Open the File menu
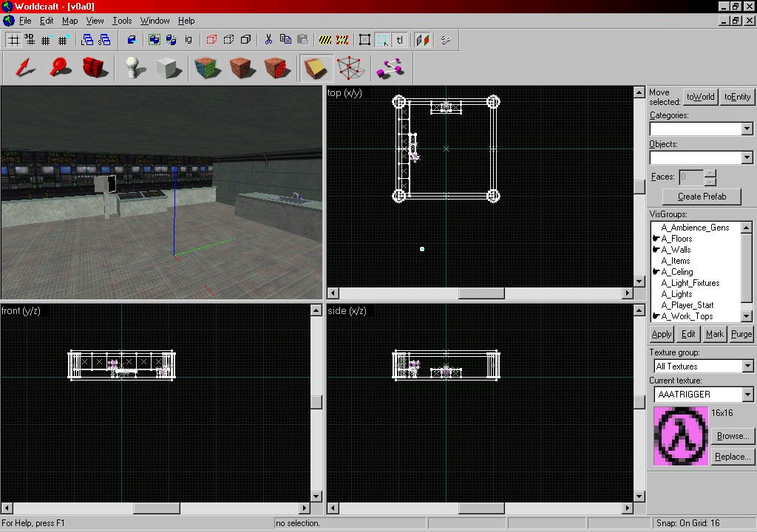Image resolution: width=757 pixels, height=532 pixels. (x=25, y=21)
